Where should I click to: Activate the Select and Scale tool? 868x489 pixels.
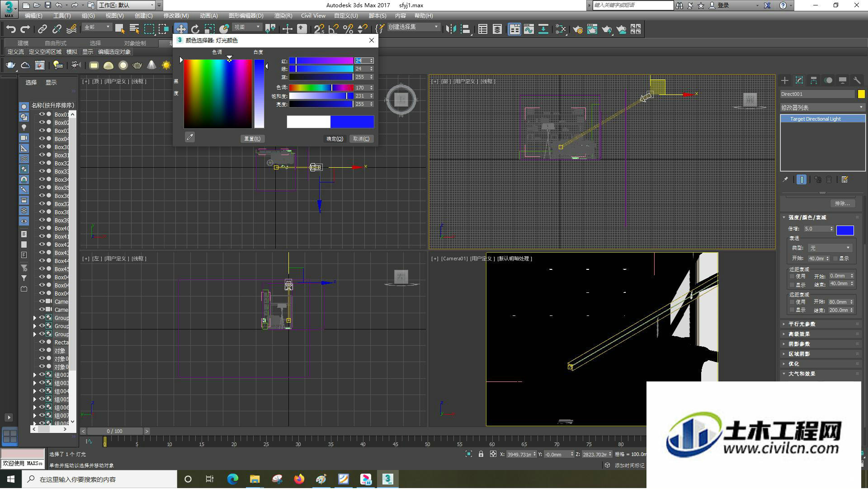pyautogui.click(x=210, y=29)
